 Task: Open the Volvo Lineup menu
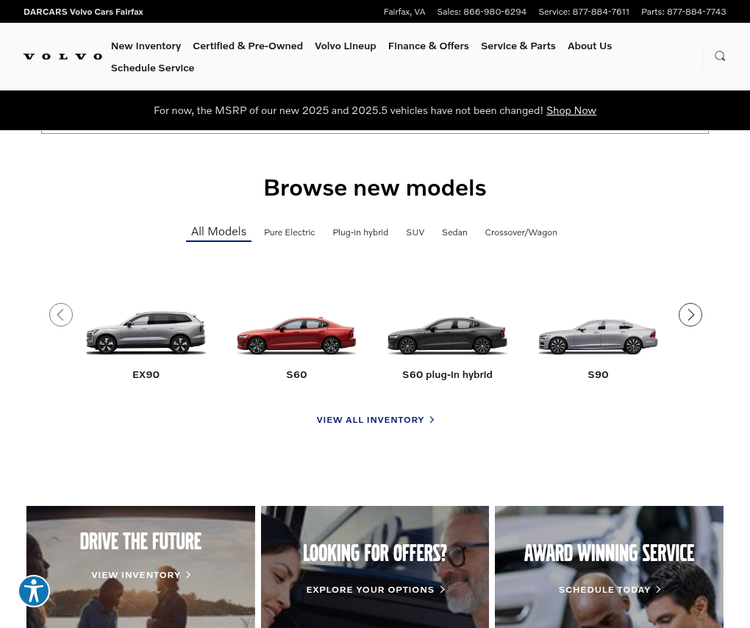click(x=345, y=46)
